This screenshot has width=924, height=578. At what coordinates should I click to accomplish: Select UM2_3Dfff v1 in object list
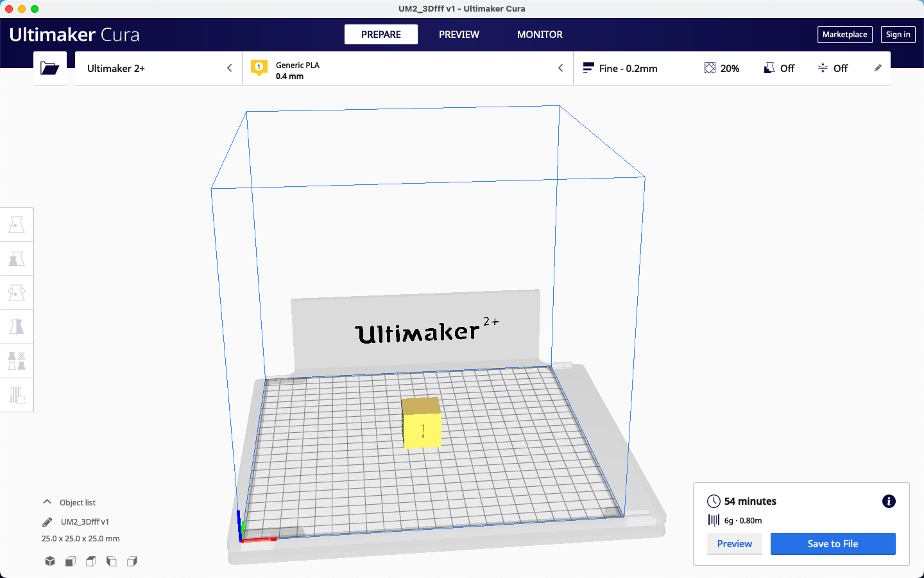coord(85,522)
